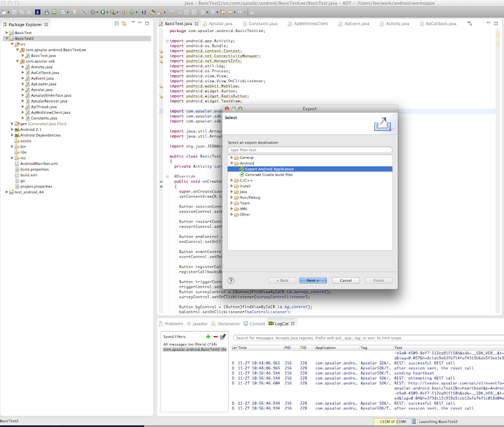Click the export filter text field
The height and width of the screenshot is (427, 504).
point(309,150)
